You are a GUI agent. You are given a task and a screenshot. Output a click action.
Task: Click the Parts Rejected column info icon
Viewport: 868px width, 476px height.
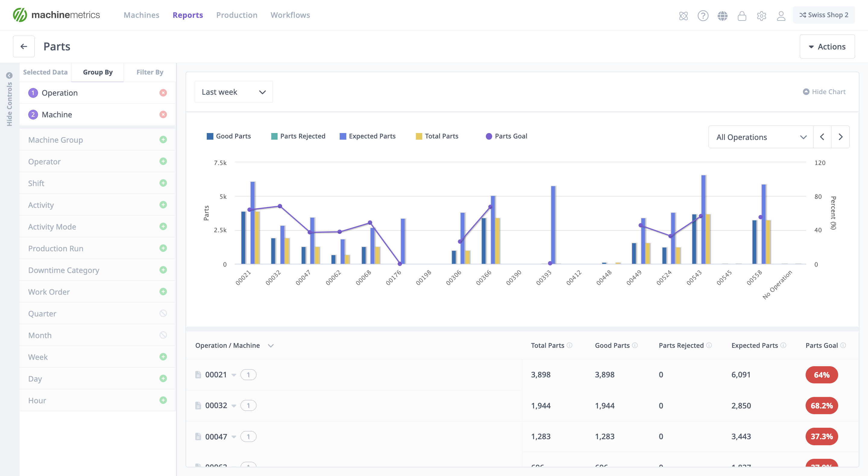click(x=709, y=345)
